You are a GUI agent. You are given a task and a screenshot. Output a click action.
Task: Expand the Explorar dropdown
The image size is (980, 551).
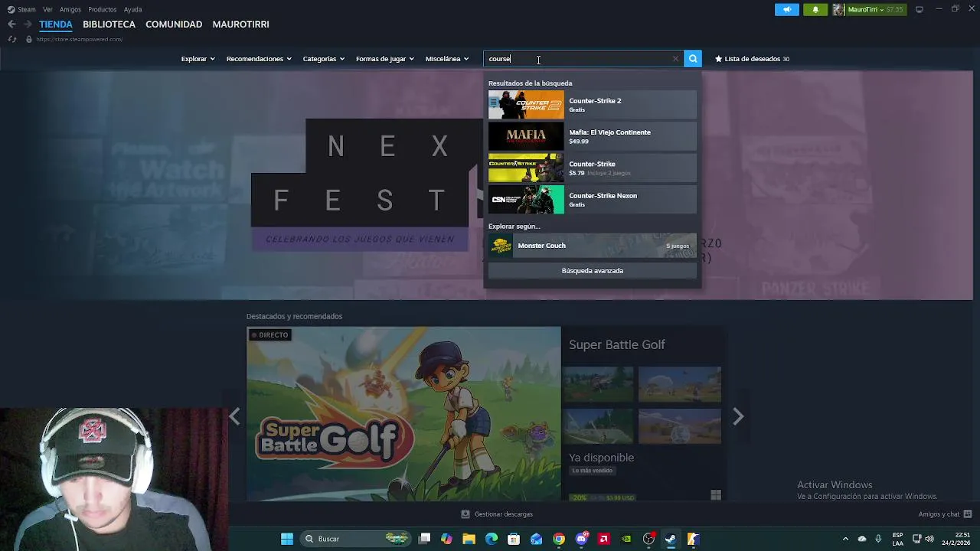(x=198, y=59)
